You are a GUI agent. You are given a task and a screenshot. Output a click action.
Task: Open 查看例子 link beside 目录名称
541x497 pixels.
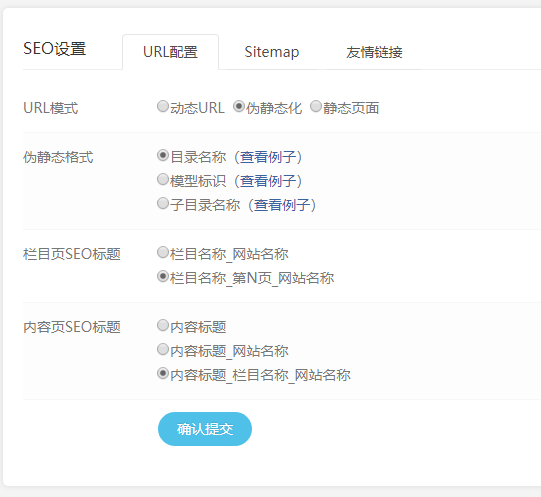point(268,157)
